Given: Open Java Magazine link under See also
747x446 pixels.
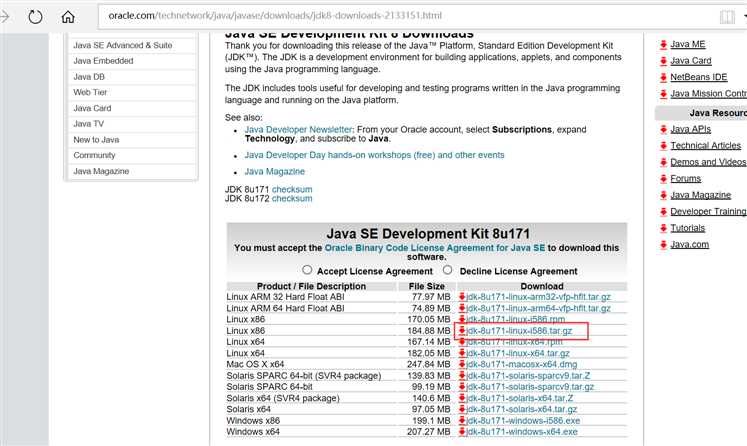Looking at the screenshot, I should [x=275, y=172].
